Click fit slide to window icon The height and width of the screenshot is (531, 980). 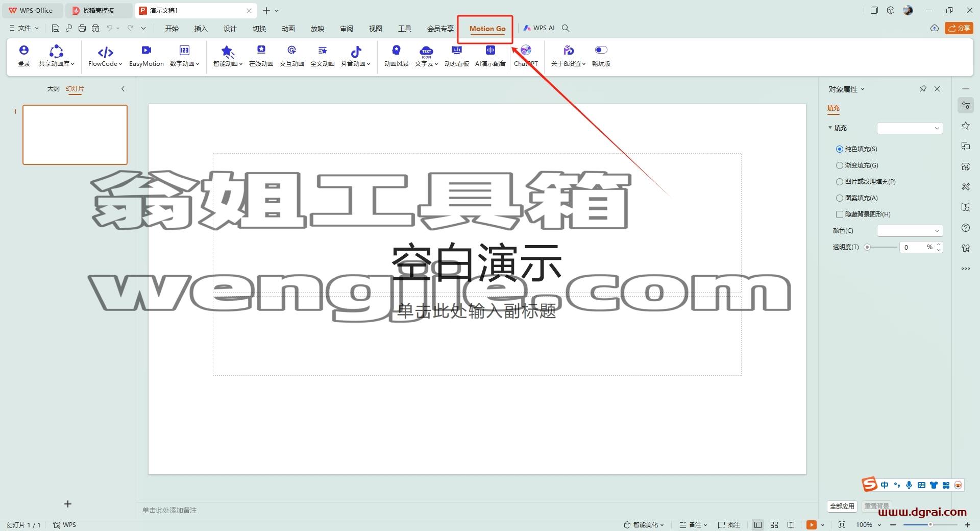pyautogui.click(x=842, y=525)
